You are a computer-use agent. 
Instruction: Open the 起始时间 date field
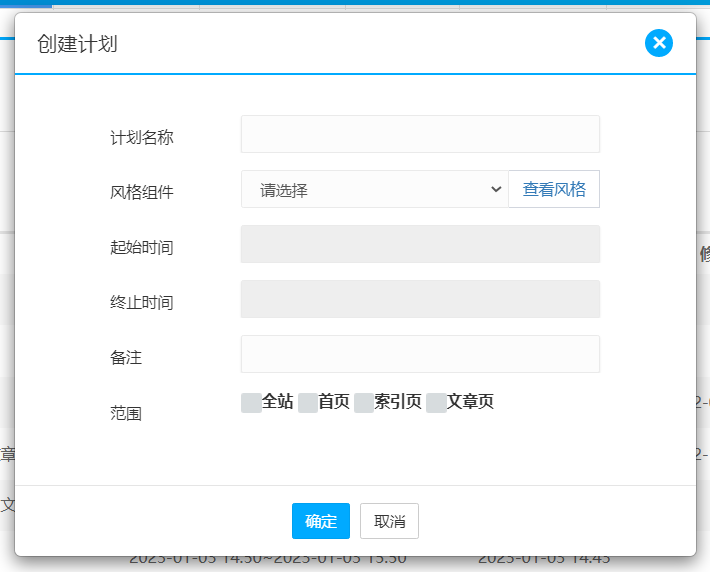coord(420,244)
